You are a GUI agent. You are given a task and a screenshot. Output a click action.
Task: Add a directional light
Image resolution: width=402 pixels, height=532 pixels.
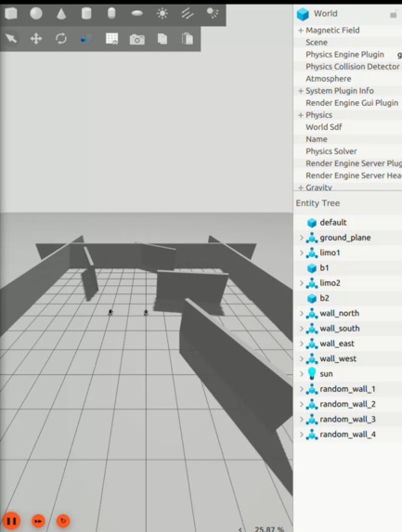pyautogui.click(x=188, y=14)
